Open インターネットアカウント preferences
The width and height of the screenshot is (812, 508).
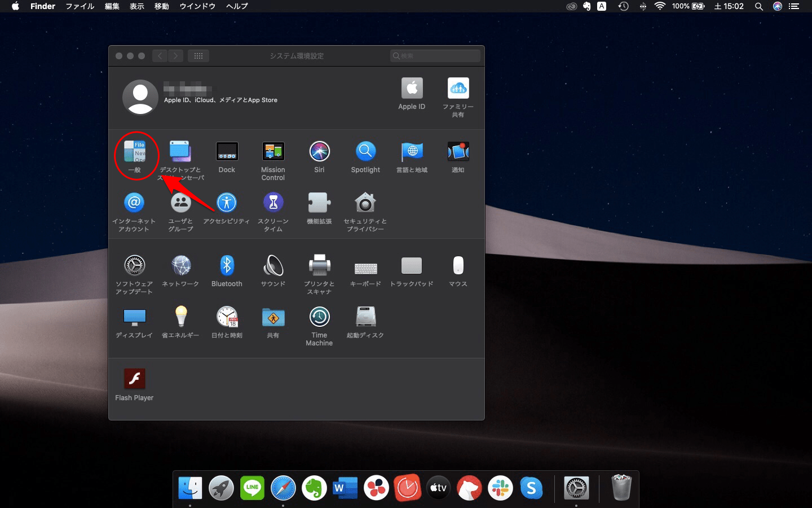tap(134, 203)
